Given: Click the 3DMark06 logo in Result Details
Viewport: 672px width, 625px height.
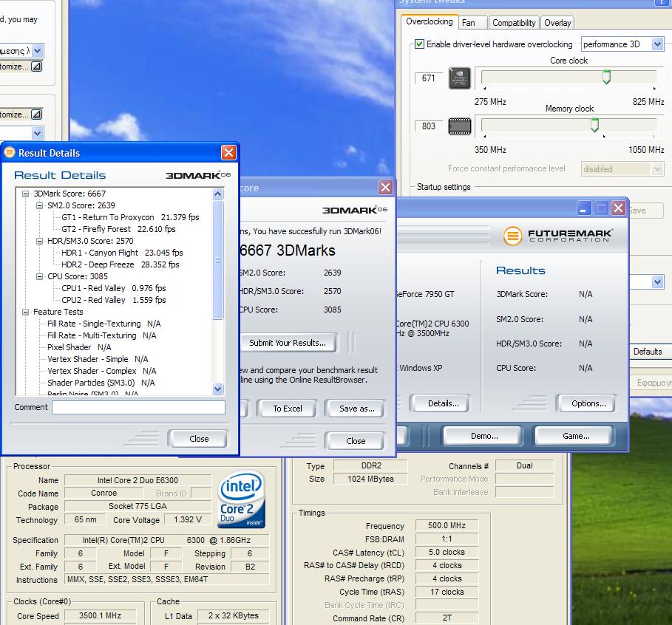Looking at the screenshot, I should [x=198, y=175].
